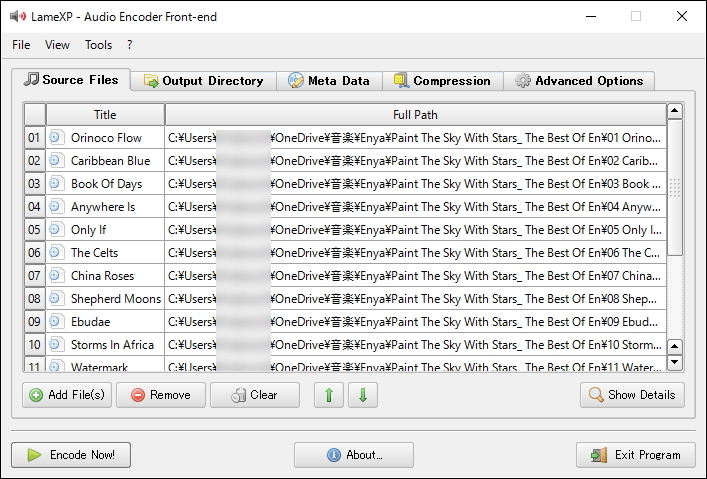The image size is (707, 479).
Task: Select the Watermark title
Action: (x=99, y=367)
